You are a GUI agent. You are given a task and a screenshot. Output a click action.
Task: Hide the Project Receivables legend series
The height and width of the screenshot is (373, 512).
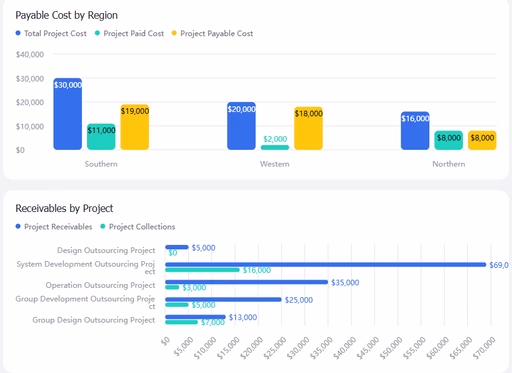pos(54,227)
